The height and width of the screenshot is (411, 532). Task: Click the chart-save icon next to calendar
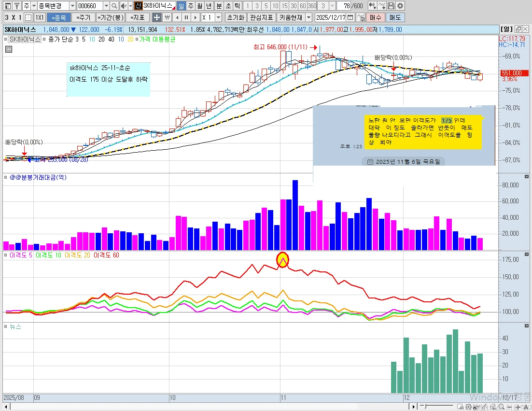point(361,17)
